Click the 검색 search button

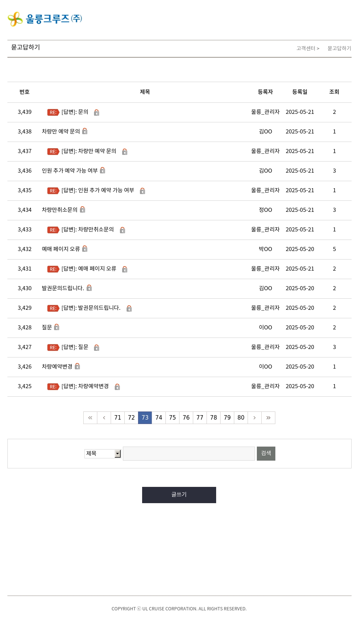[x=266, y=454]
